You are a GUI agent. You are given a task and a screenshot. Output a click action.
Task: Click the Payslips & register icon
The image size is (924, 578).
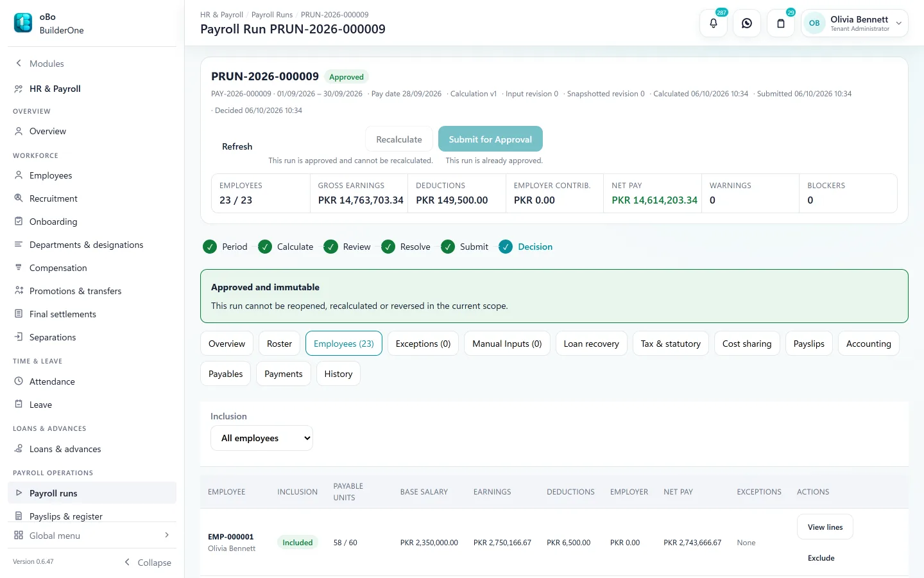pyautogui.click(x=19, y=516)
